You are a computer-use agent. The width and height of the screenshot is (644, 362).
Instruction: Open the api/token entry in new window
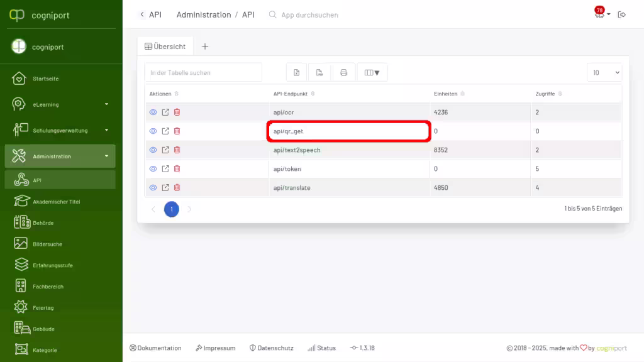(x=165, y=169)
